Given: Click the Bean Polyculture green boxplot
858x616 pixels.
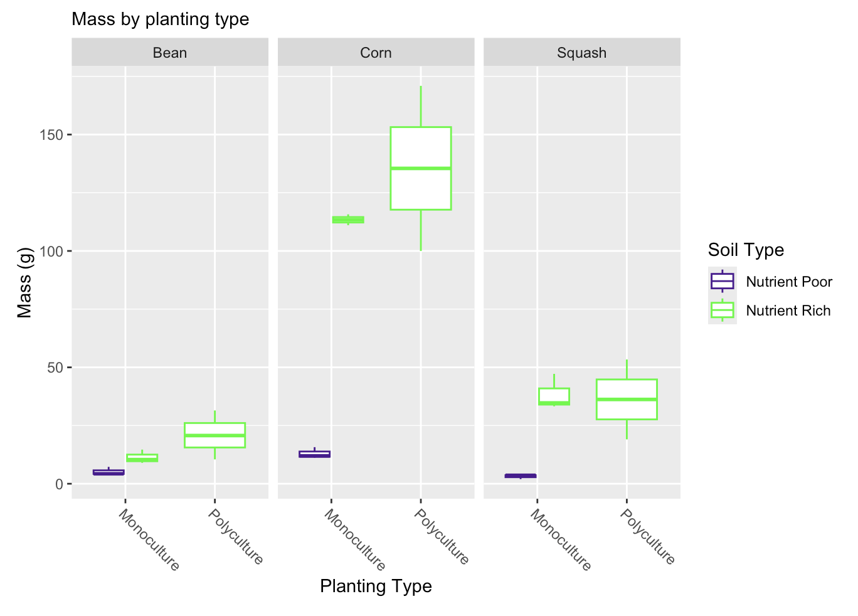Looking at the screenshot, I should (214, 435).
